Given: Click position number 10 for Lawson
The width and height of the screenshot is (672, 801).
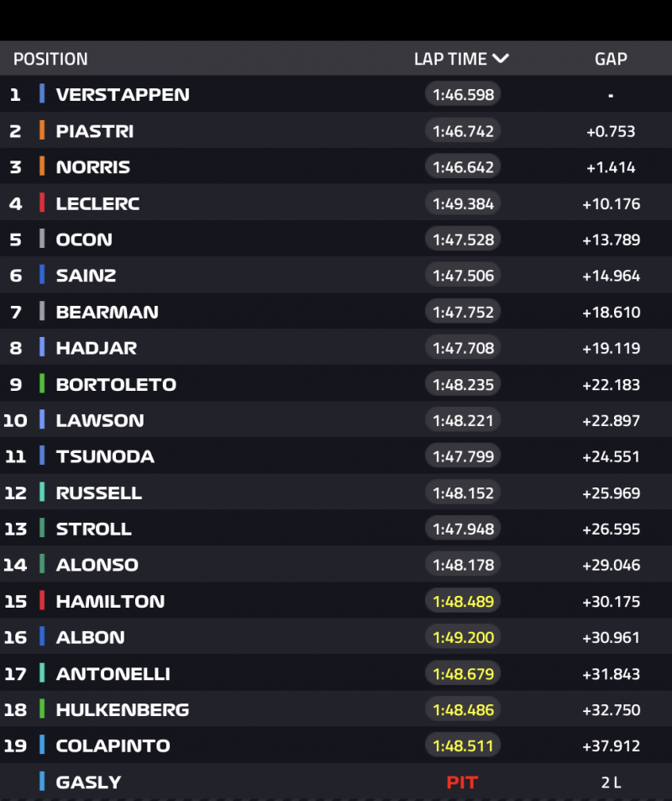Looking at the screenshot, I should point(15,420).
